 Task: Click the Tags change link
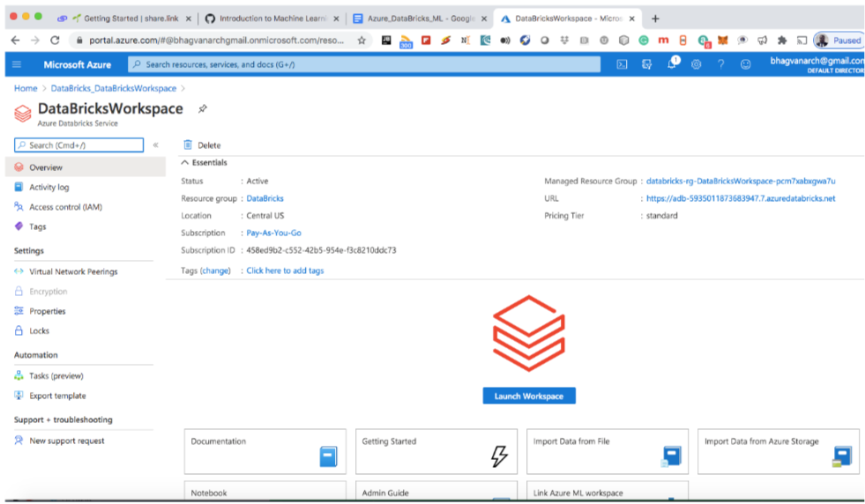(215, 271)
